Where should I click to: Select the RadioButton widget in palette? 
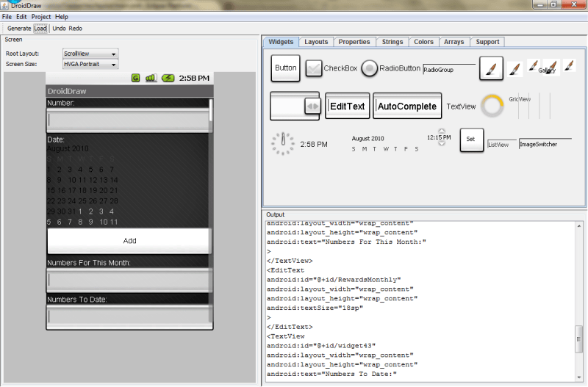(x=390, y=68)
